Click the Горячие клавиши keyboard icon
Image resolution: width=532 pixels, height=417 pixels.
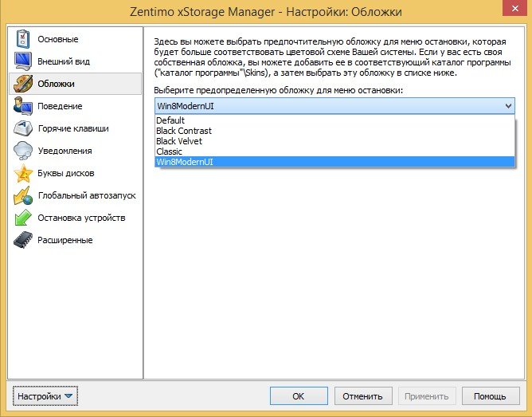coord(22,128)
